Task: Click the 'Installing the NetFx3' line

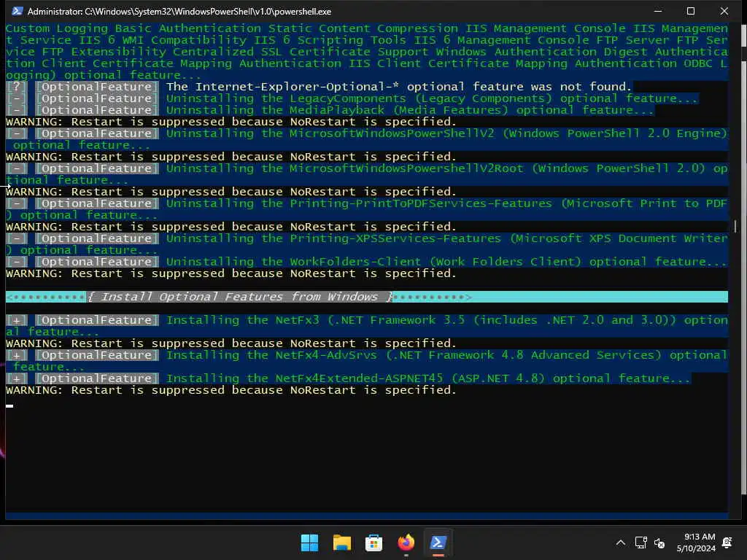Action: tap(367, 326)
